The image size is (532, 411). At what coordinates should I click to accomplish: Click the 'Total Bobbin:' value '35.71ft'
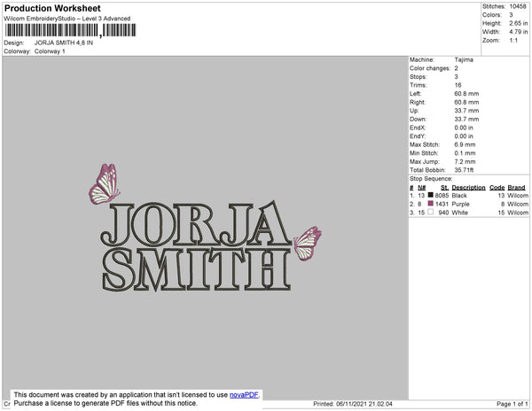464,170
